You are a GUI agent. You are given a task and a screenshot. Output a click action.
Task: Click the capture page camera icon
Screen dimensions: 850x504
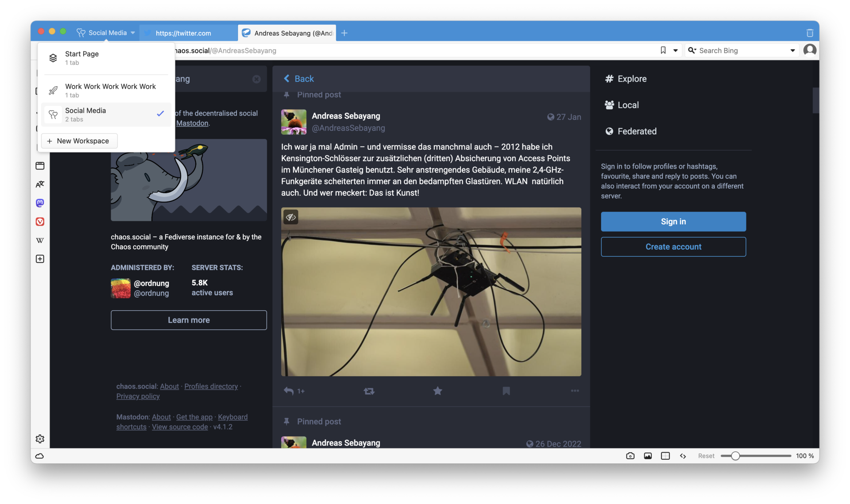pyautogui.click(x=630, y=456)
